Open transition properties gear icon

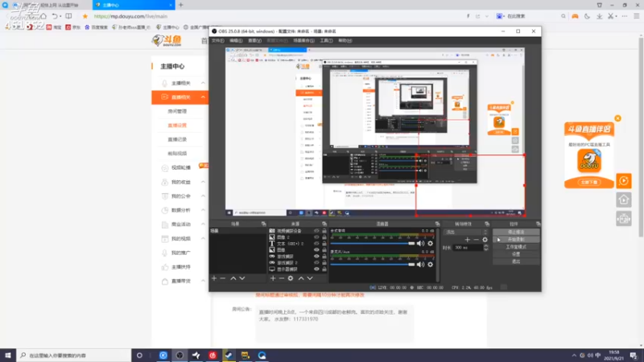pyautogui.click(x=485, y=240)
